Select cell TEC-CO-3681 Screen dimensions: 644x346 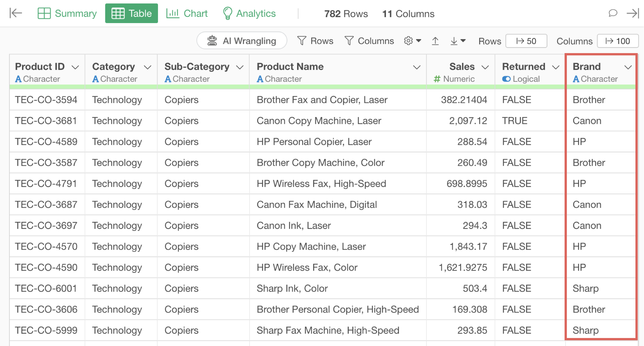click(x=47, y=121)
